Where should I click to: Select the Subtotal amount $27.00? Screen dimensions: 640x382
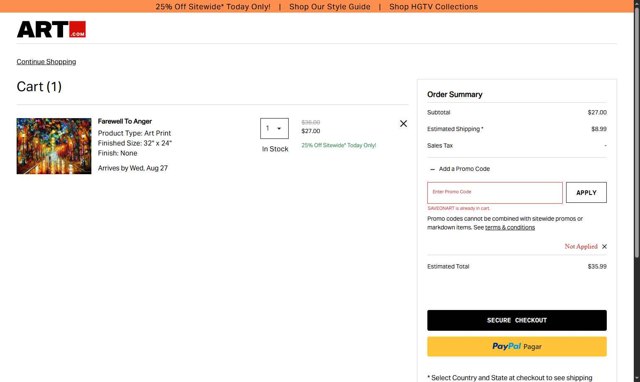click(x=597, y=112)
